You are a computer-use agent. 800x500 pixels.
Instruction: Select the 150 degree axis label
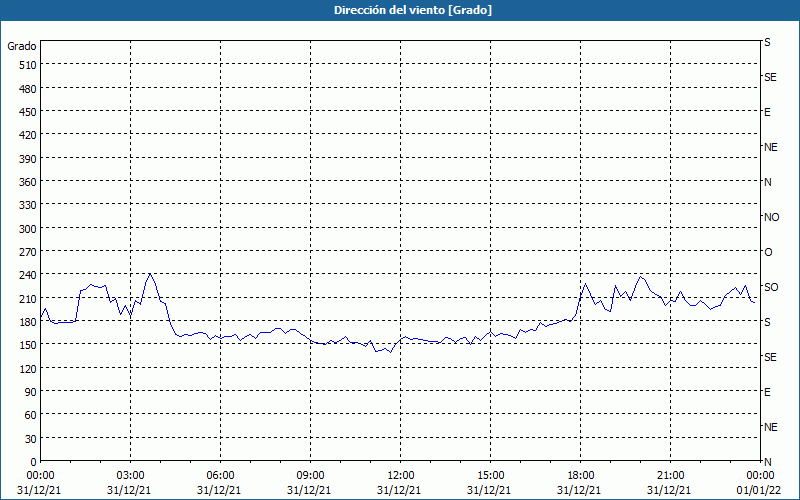[x=28, y=345]
